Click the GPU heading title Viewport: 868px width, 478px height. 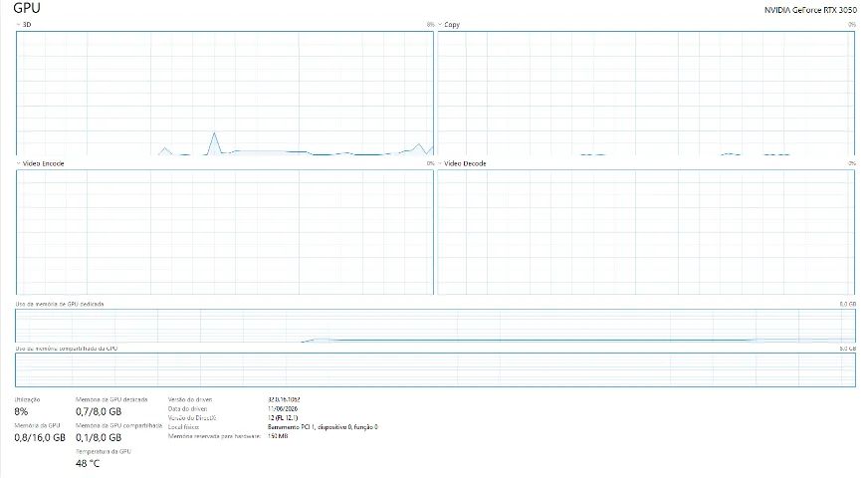27,8
